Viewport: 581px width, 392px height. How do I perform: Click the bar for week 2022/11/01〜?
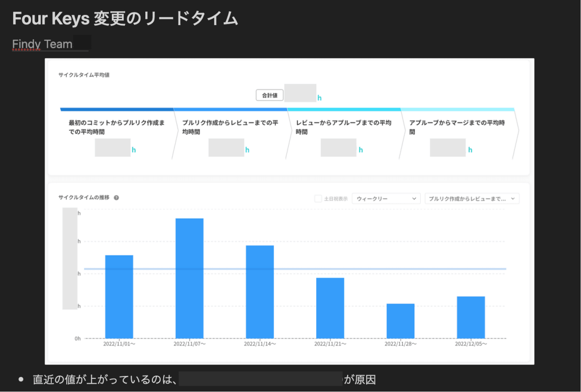(x=119, y=297)
